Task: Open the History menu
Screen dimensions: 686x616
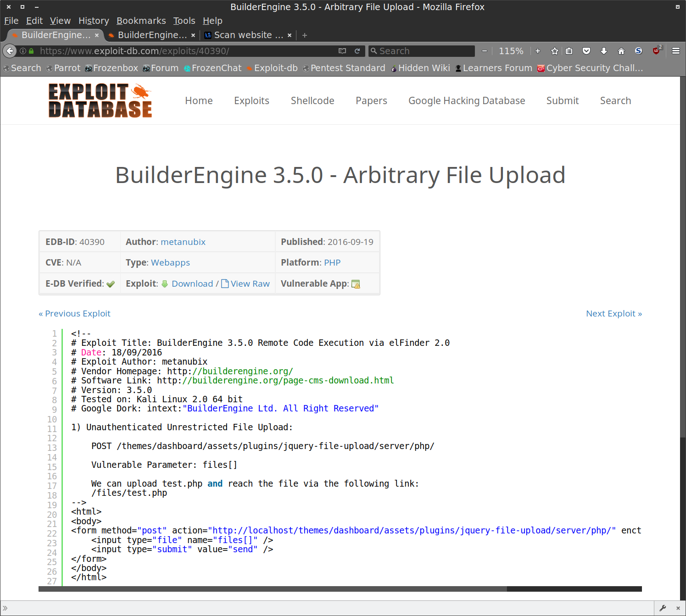Action: pos(94,21)
